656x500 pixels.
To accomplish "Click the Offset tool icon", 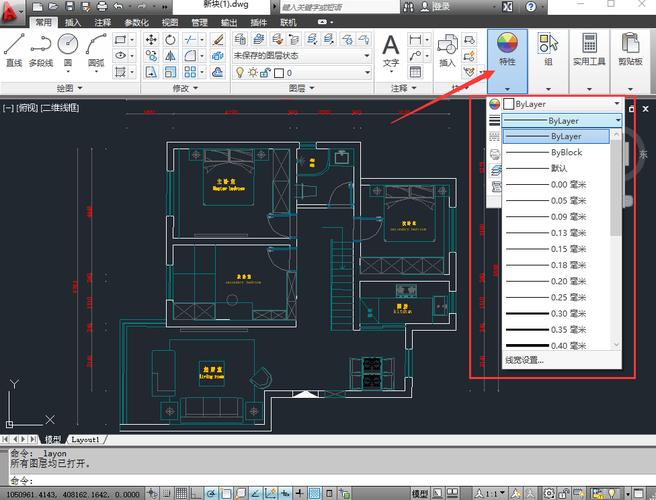I will [218, 72].
